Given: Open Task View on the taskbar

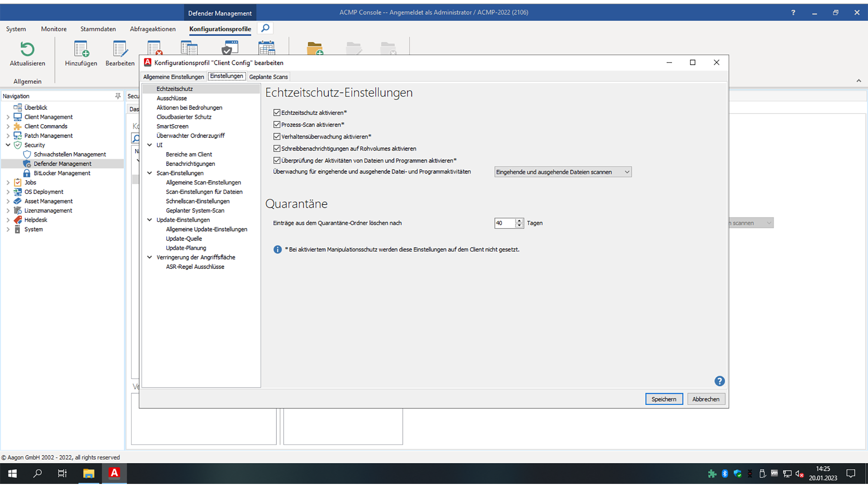Looking at the screenshot, I should point(62,474).
